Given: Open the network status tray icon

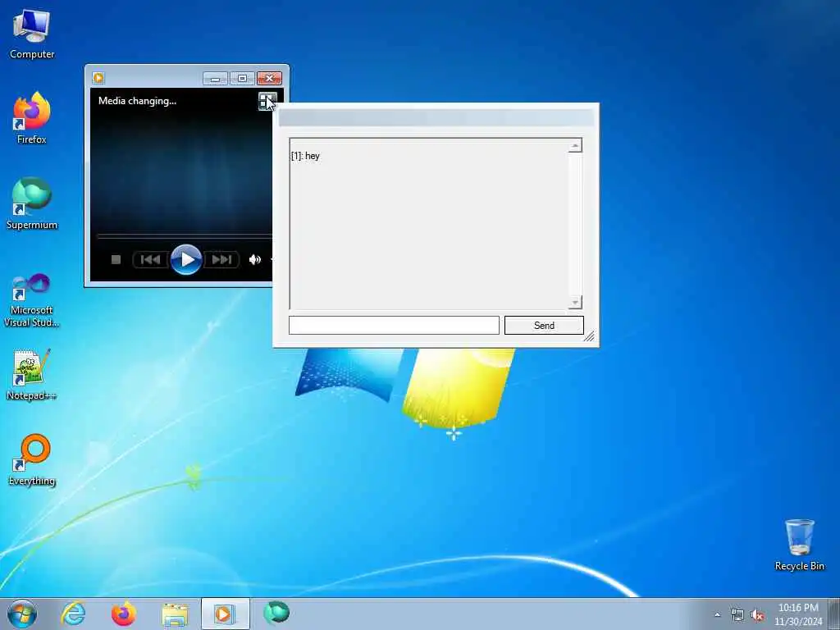Looking at the screenshot, I should pyautogui.click(x=737, y=615).
